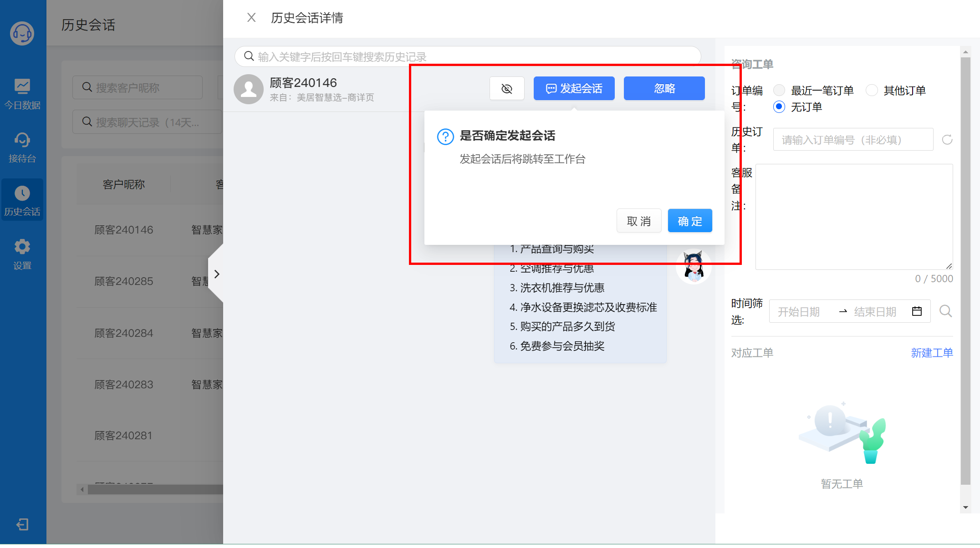Image resolution: width=980 pixels, height=548 pixels.
Task: Focus the history keyword search box
Action: tap(468, 56)
